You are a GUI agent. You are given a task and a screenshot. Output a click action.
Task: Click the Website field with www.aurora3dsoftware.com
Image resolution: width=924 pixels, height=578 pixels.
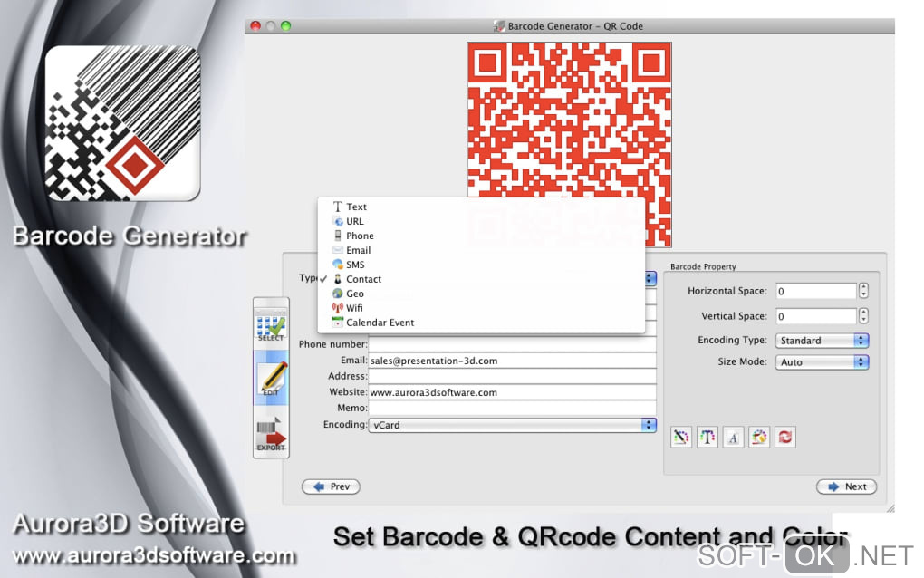point(512,392)
